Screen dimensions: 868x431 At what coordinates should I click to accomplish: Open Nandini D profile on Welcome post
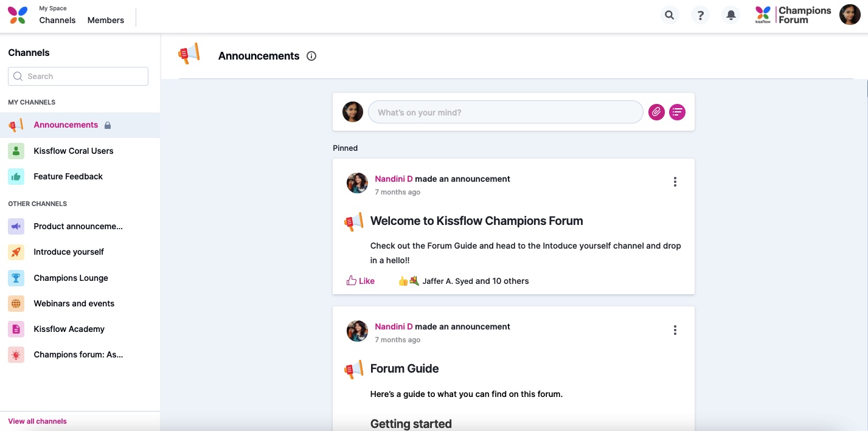(x=394, y=179)
